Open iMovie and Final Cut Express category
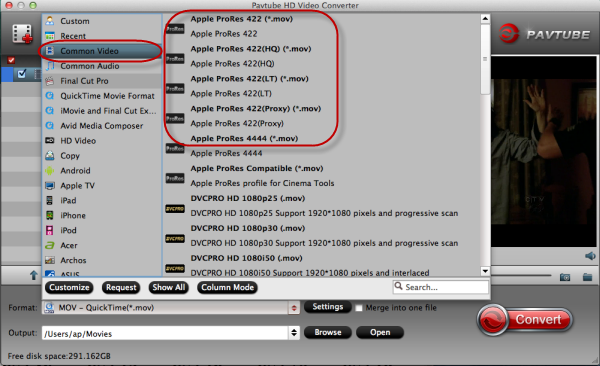The width and height of the screenshot is (600, 366). coord(102,111)
